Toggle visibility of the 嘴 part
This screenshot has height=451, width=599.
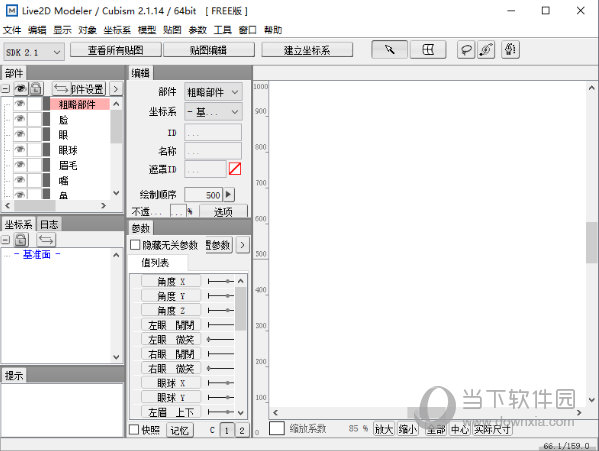[20, 180]
